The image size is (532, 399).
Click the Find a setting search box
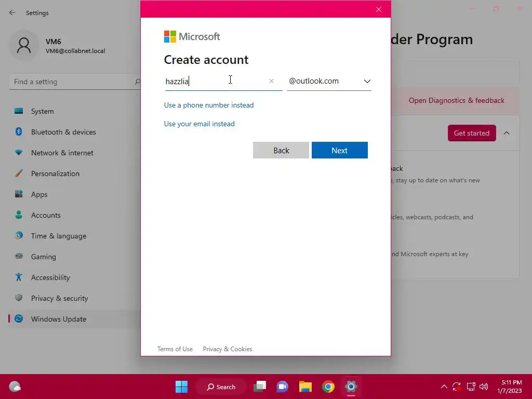(75, 82)
